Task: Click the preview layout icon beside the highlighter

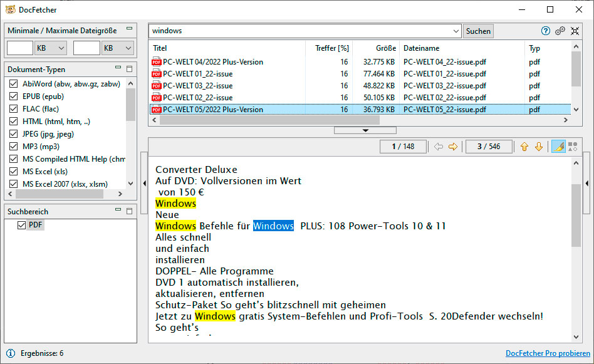Action: click(x=573, y=147)
